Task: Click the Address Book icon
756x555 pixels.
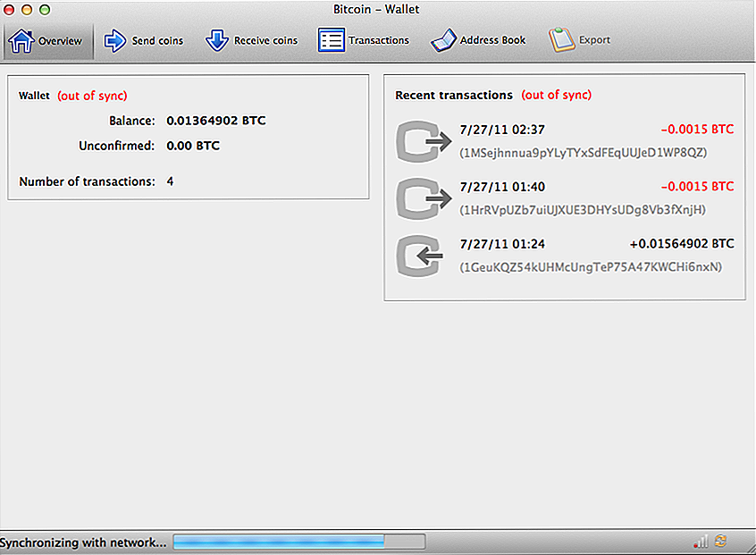Action: [x=443, y=40]
